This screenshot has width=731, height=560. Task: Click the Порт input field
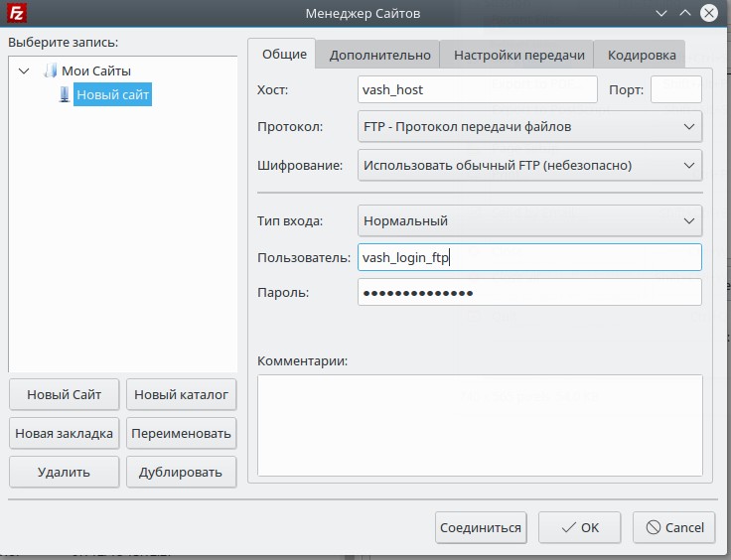point(675,89)
